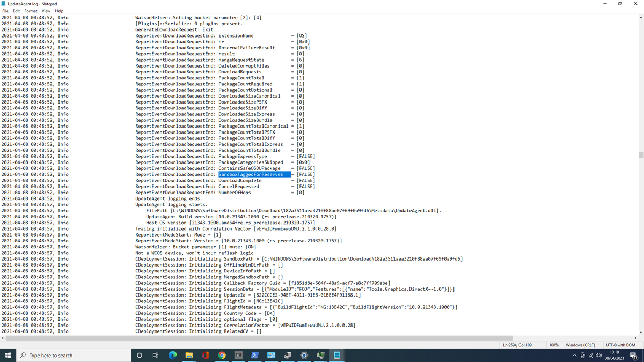Image resolution: width=644 pixels, height=362 pixels.
Task: Open the PowerShell taskbar icon
Action: [255, 355]
